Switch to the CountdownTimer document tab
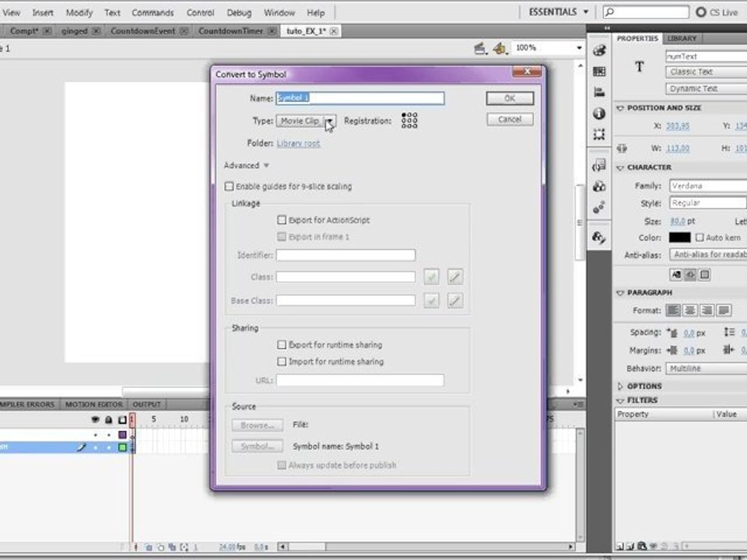747x560 pixels. pos(230,31)
